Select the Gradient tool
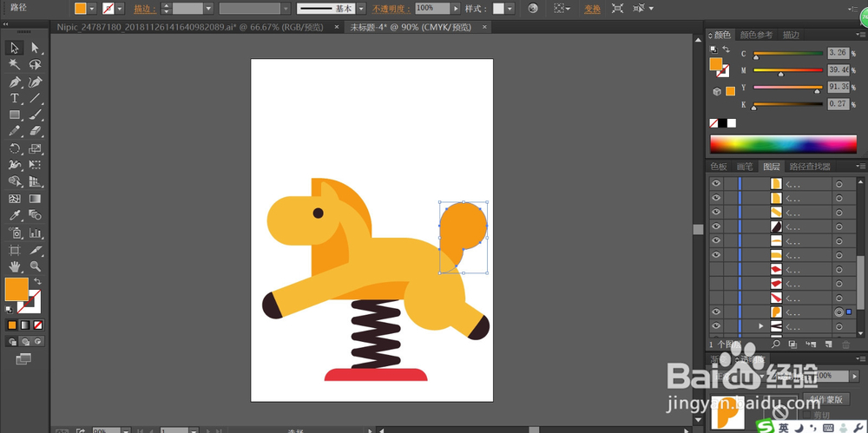The height and width of the screenshot is (433, 868). (x=35, y=198)
